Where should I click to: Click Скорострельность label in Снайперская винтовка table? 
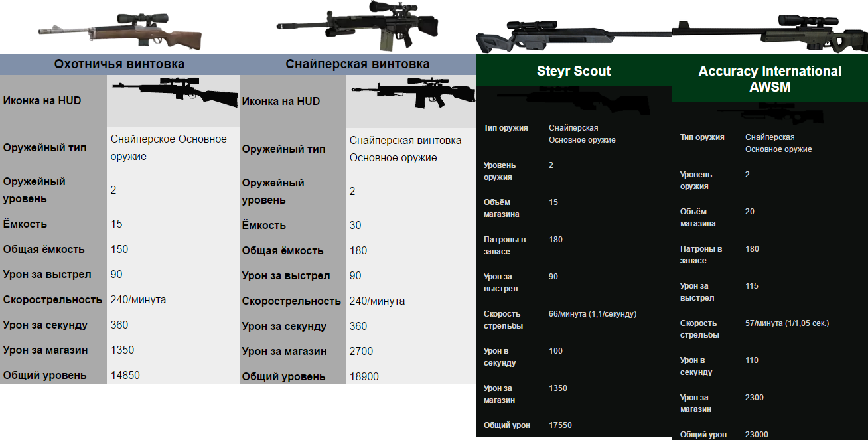(291, 301)
